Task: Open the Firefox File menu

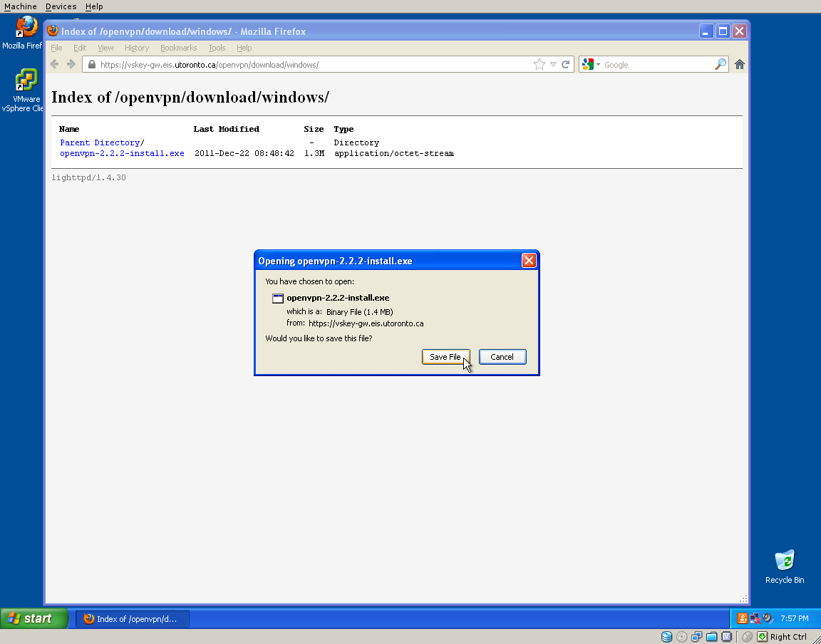Action: coord(56,48)
